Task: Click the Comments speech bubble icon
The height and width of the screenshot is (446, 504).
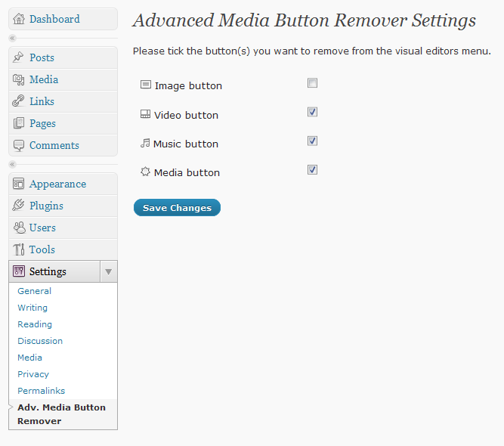Action: click(20, 145)
